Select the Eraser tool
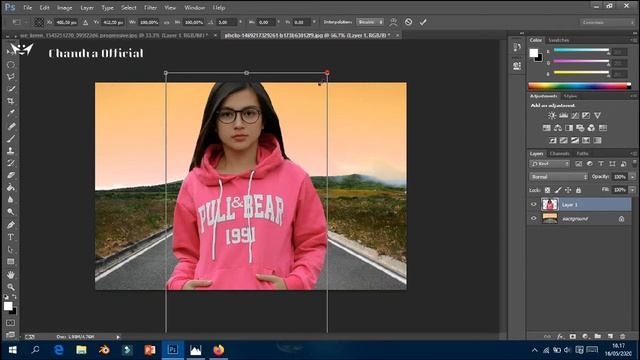This screenshot has width=640, height=360. 11,176
